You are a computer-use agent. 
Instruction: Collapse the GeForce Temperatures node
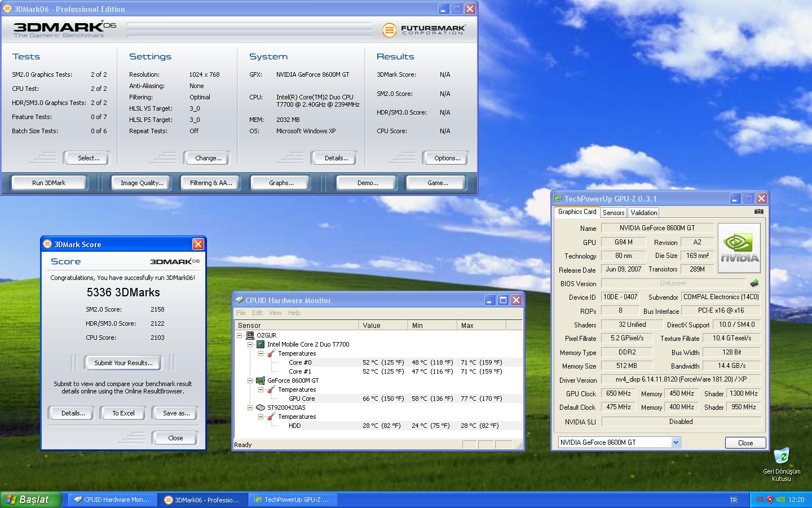click(x=261, y=389)
